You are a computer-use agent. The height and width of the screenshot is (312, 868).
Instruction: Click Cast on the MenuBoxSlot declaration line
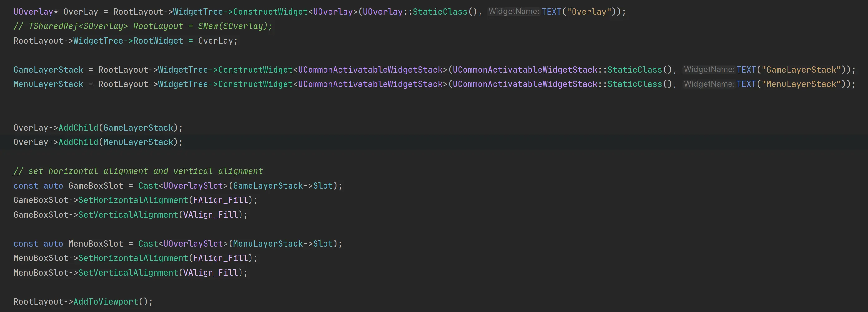(x=148, y=244)
